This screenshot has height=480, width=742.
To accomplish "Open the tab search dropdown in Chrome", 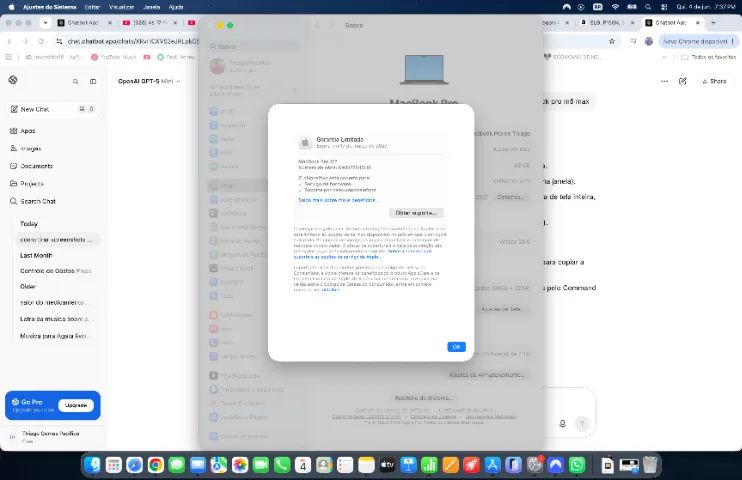I will point(45,23).
